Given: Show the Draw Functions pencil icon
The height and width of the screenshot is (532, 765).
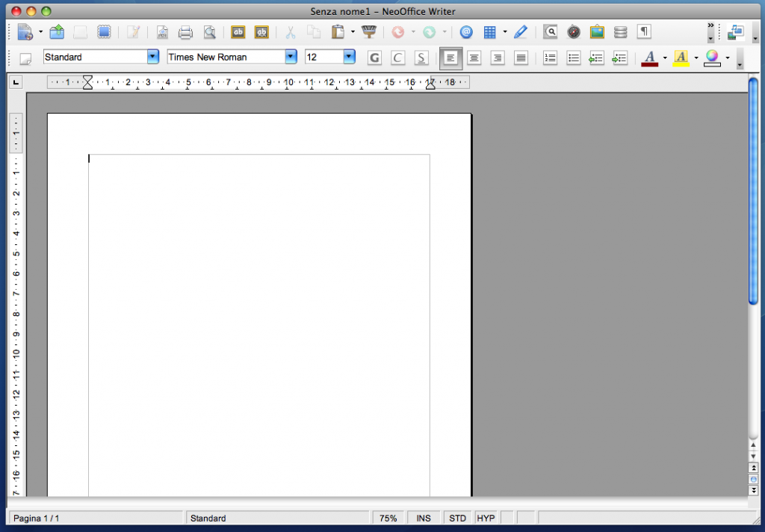Looking at the screenshot, I should (521, 32).
